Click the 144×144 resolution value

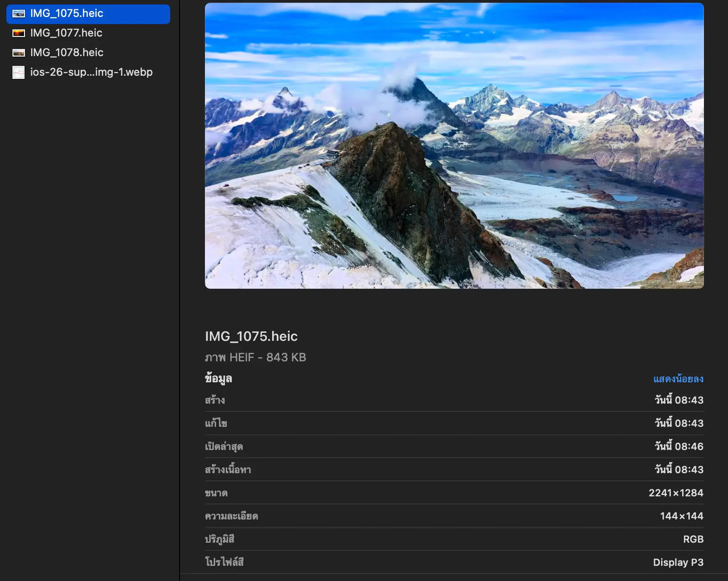[681, 516]
